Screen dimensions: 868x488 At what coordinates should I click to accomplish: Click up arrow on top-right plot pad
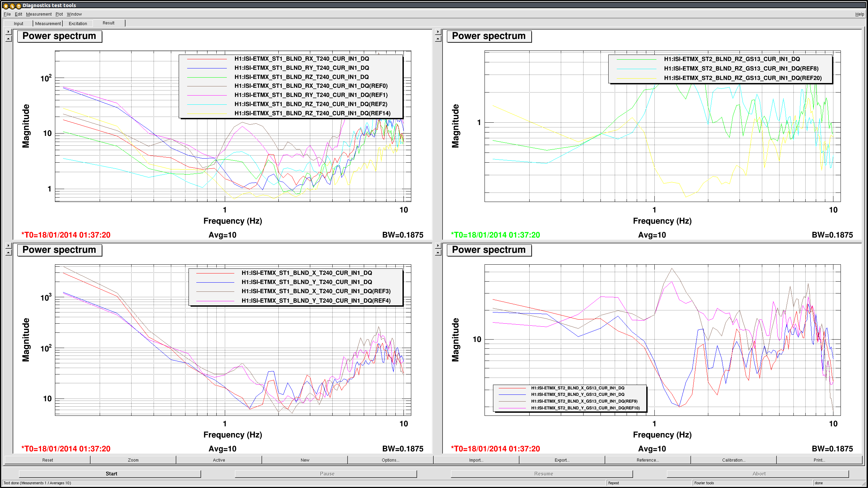[x=438, y=39]
